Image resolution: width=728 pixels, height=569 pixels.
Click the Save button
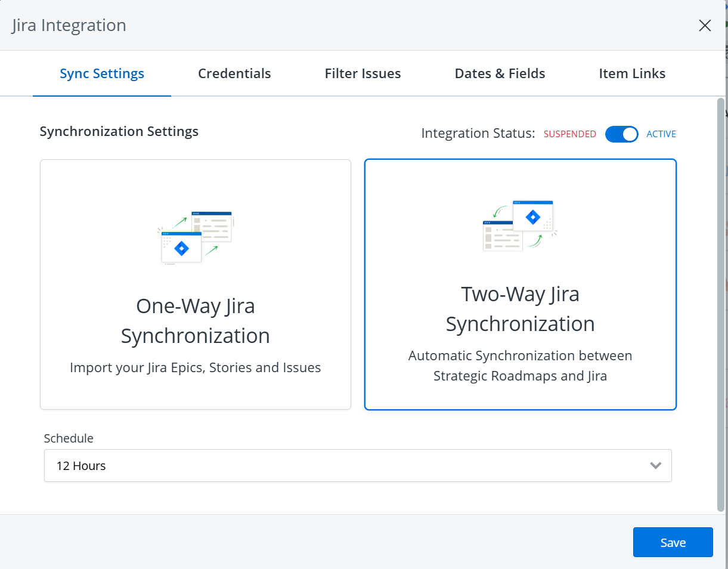point(673,542)
